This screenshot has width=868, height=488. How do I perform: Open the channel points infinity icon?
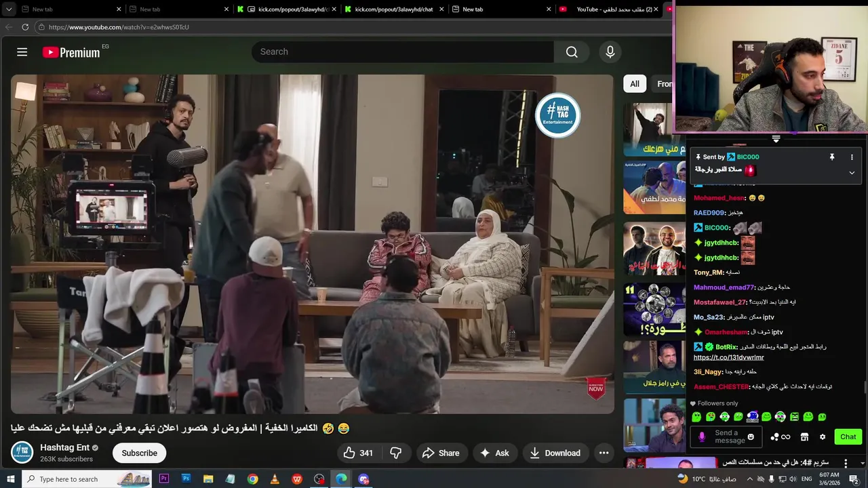pos(781,437)
